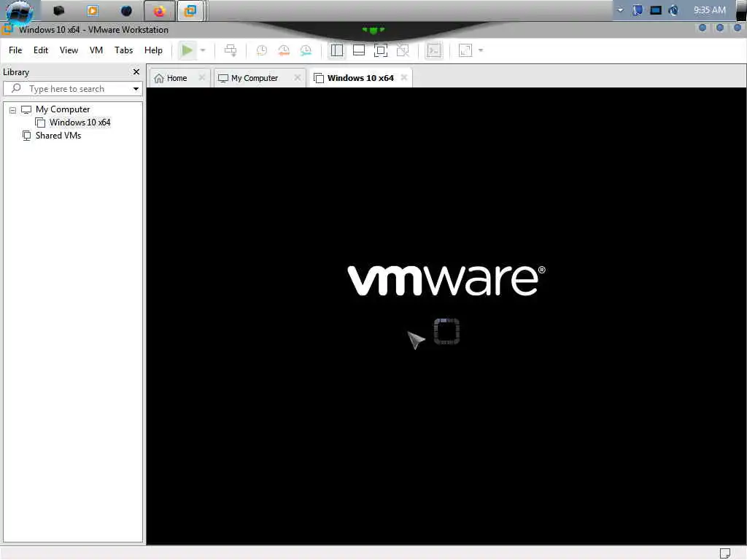Click inside the VMware guest boot screen
The image size is (747, 560).
coord(446,316)
